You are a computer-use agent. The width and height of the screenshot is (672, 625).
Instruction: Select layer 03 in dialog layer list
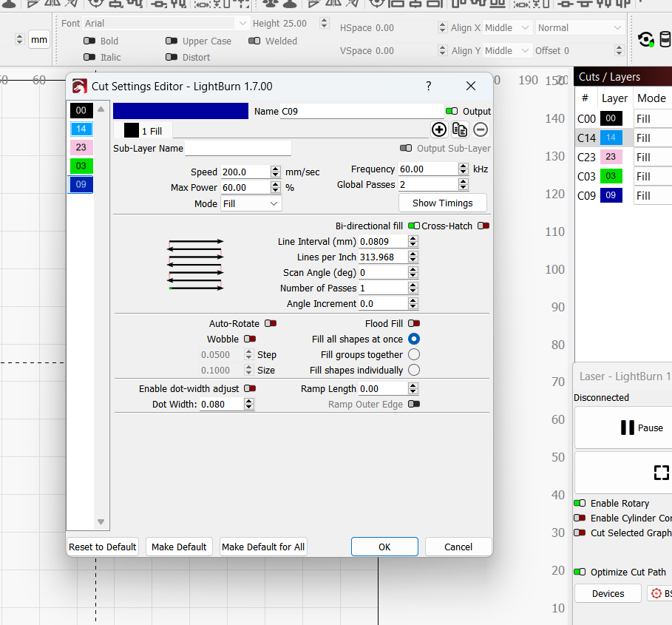[81, 166]
